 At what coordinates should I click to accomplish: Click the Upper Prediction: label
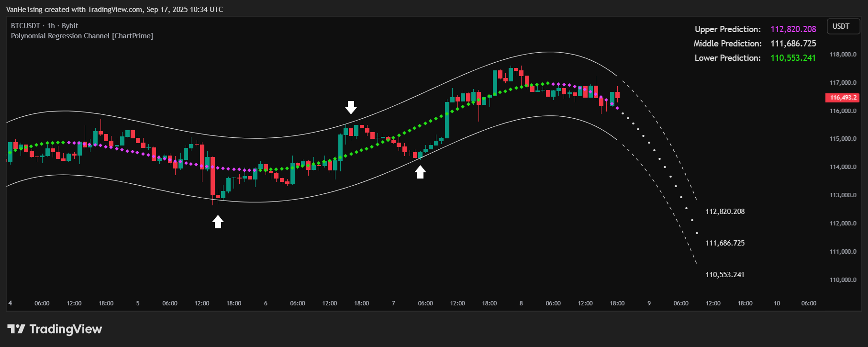click(728, 29)
